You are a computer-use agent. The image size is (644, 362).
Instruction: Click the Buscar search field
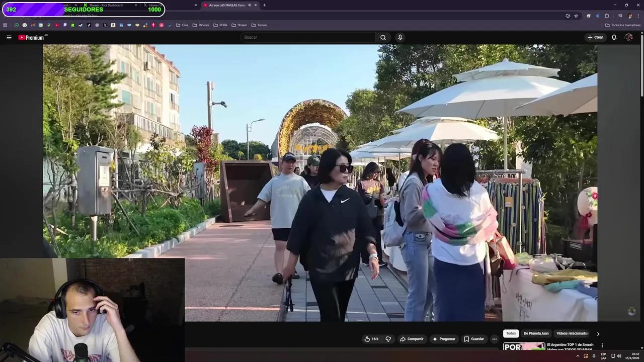click(x=302, y=37)
